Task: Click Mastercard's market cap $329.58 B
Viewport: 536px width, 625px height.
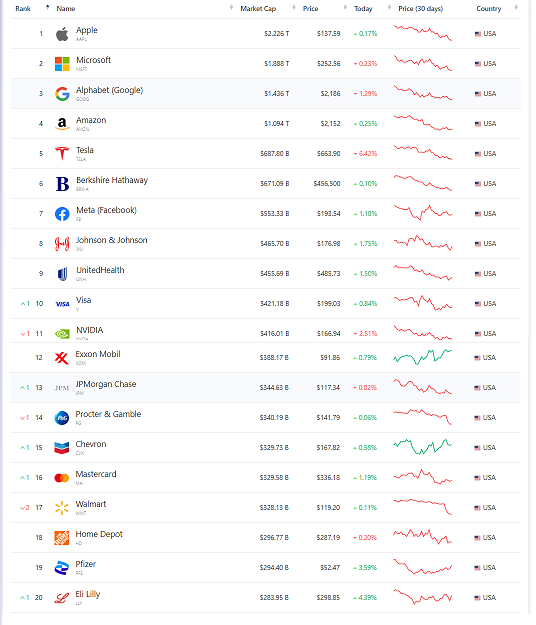Action: click(x=274, y=478)
